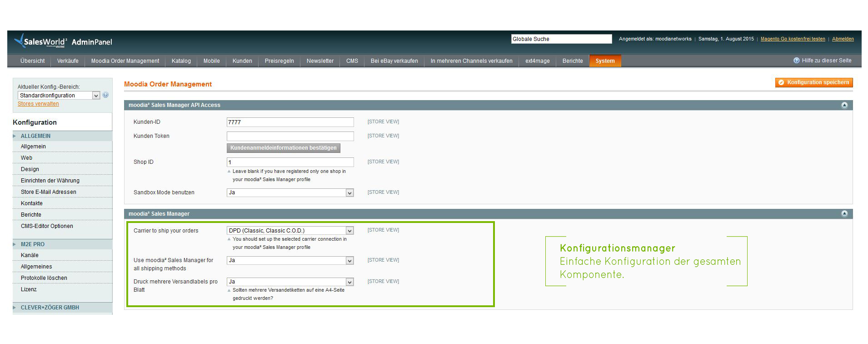Select Kontakte in the configuration sidebar
The image size is (868, 344).
click(x=62, y=203)
